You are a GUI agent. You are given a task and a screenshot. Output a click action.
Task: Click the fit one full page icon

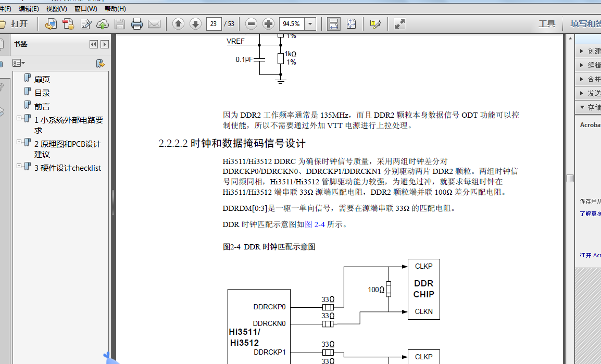point(351,24)
